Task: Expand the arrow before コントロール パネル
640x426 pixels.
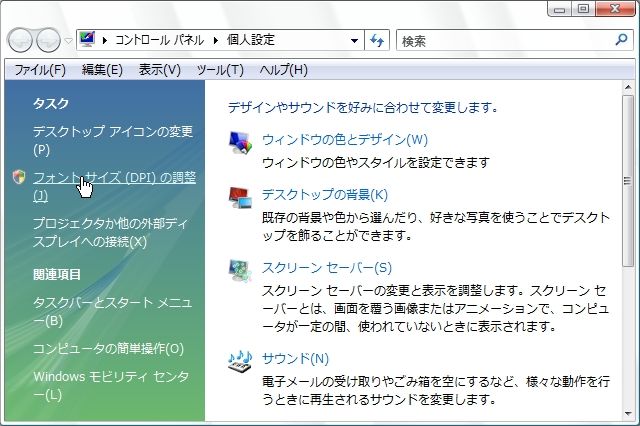Action: tap(105, 40)
